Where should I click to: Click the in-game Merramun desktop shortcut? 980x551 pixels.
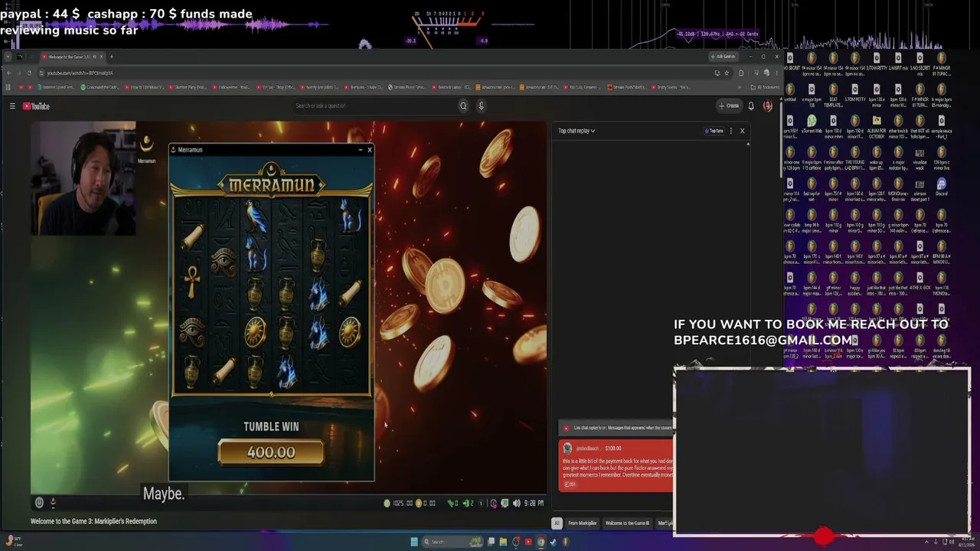point(146,148)
